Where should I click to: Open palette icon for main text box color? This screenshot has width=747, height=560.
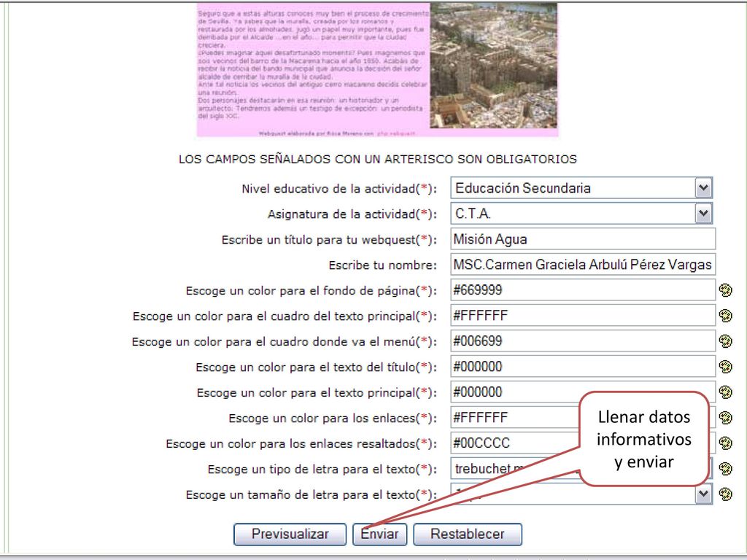725,316
